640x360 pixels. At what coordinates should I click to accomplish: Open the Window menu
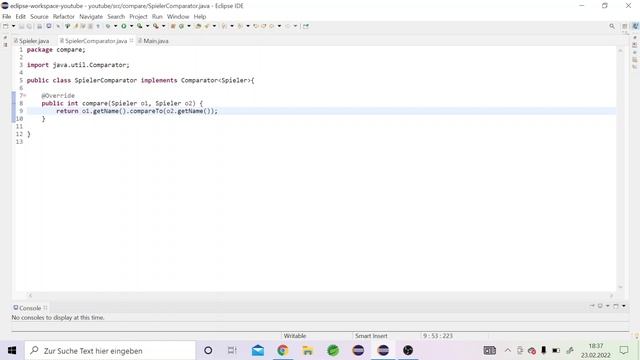(x=178, y=17)
